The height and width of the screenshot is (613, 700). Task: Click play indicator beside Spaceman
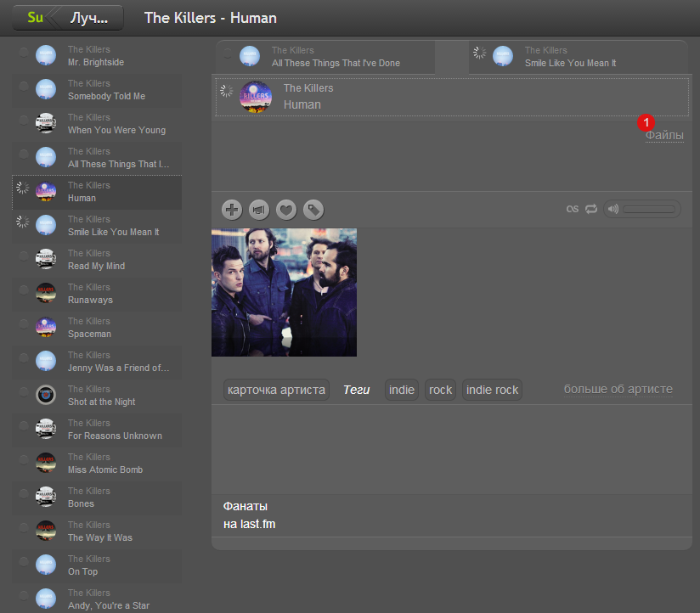(23, 323)
